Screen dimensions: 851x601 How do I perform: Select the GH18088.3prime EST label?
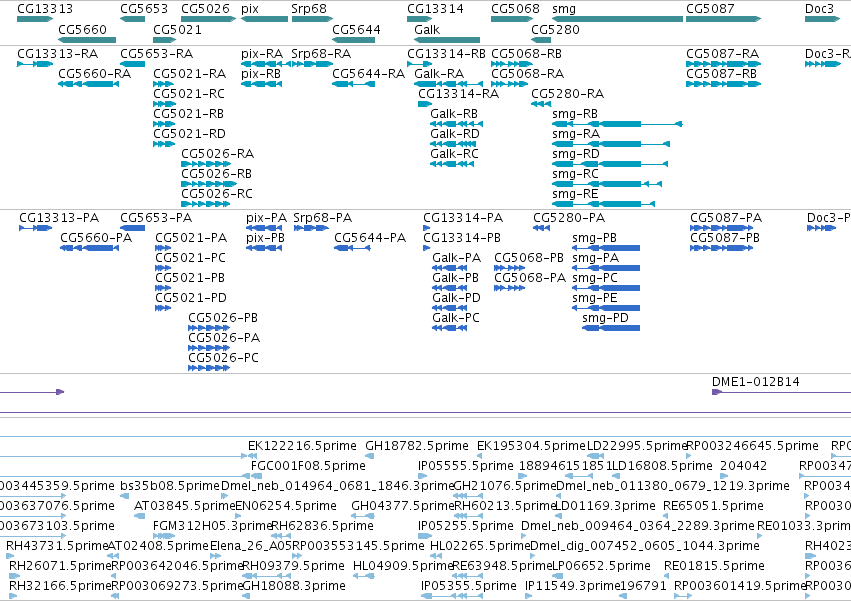(294, 586)
